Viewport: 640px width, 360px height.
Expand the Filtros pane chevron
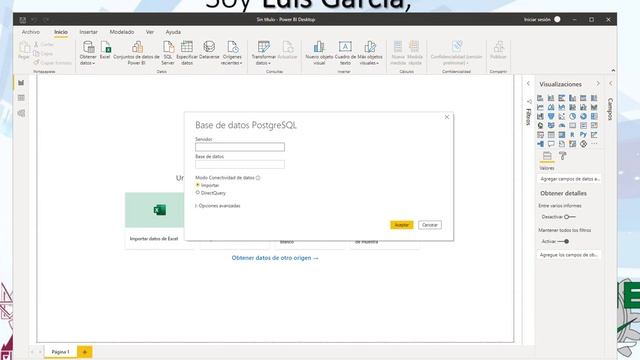[x=528, y=83]
